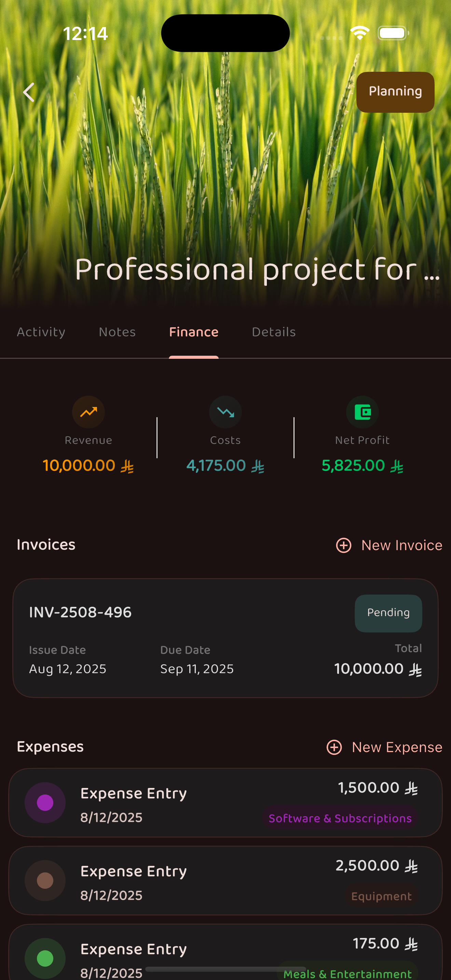Screen dimensions: 451x980
Task: Tap the Costs trending-down icon
Action: (x=225, y=412)
